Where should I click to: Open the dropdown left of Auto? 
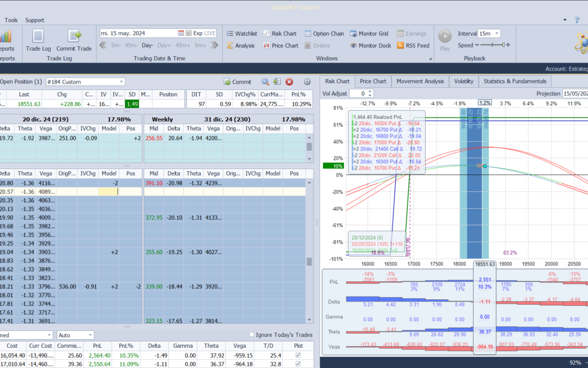(49, 335)
